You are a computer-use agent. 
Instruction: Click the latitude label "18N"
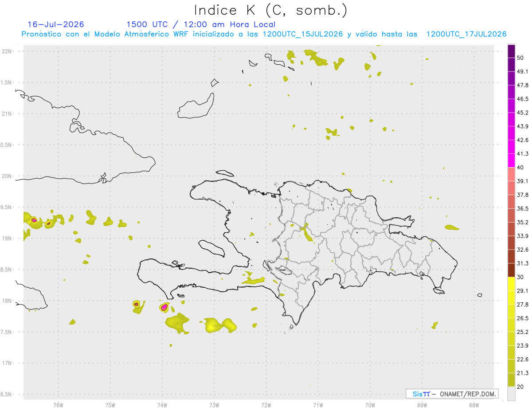click(x=7, y=301)
